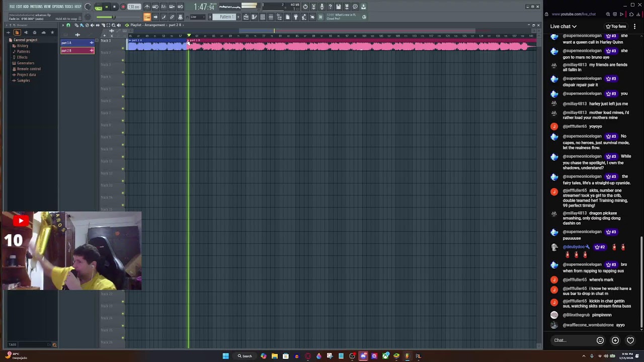Open the EDIT menu
644x362 pixels.
click(x=19, y=7)
